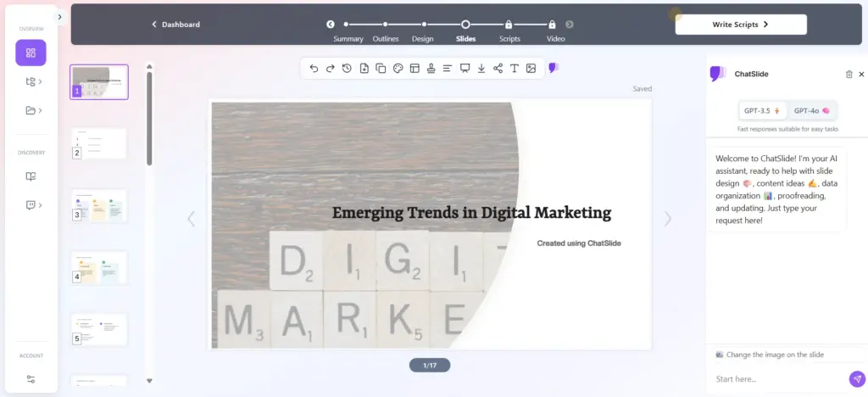
Task: Click the share icon in the toolbar
Action: point(498,69)
